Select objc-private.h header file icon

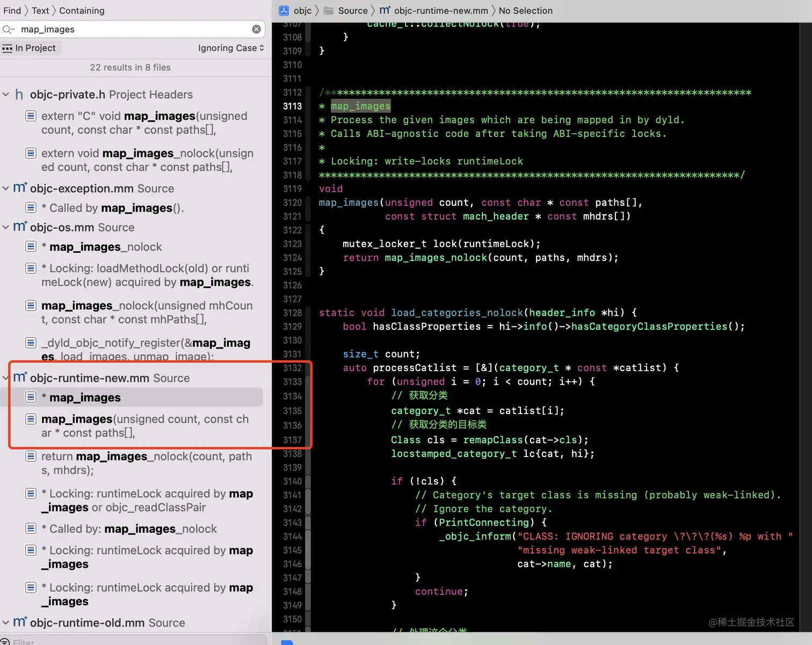[x=19, y=95]
